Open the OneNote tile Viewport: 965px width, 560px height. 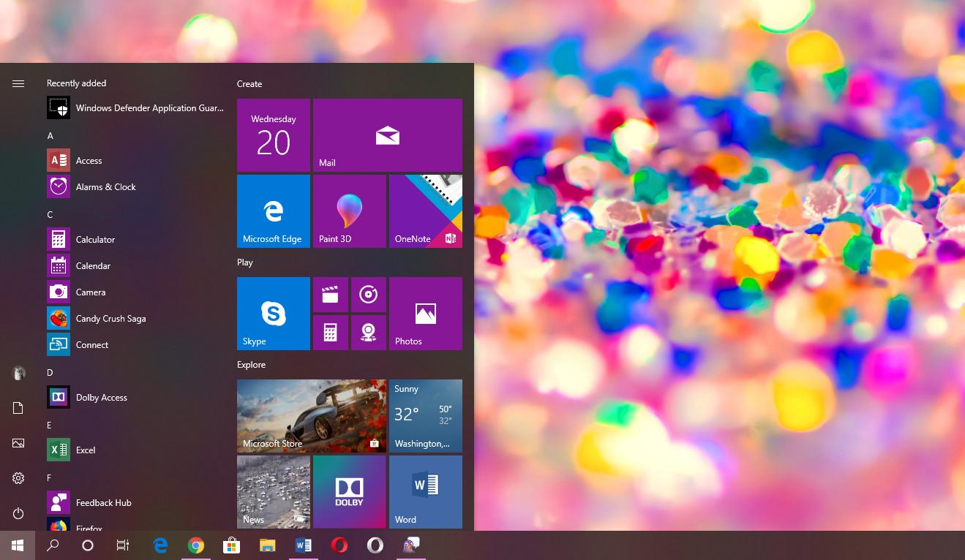(426, 211)
